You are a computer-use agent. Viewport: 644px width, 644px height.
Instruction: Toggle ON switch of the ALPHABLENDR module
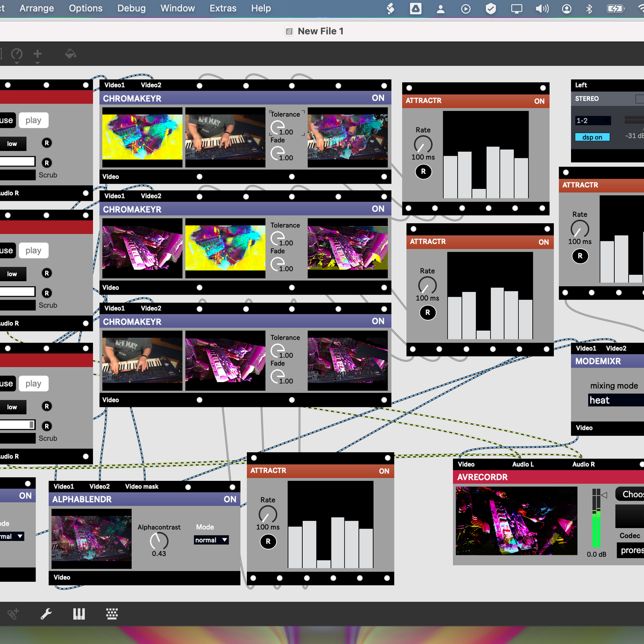[x=230, y=499]
